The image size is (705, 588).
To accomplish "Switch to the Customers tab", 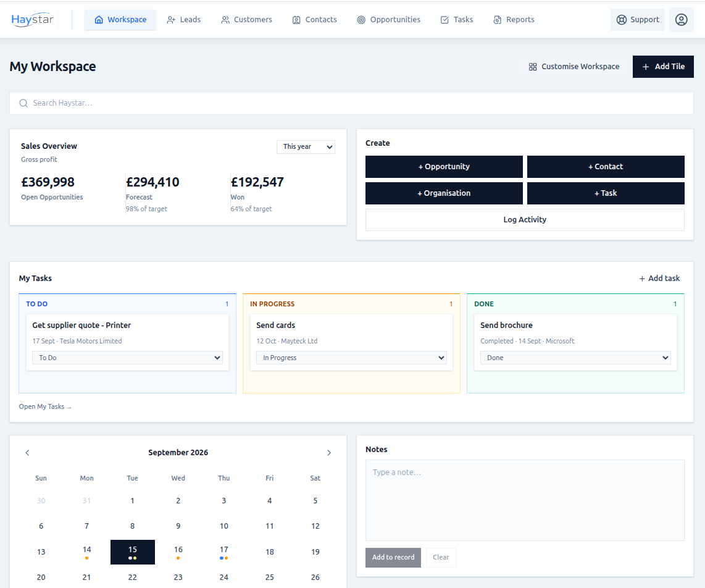I will (x=246, y=20).
